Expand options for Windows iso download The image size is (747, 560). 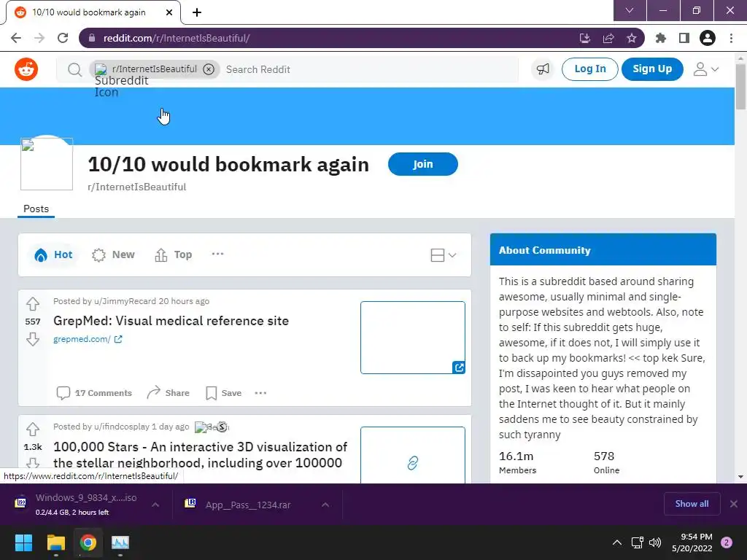click(155, 505)
